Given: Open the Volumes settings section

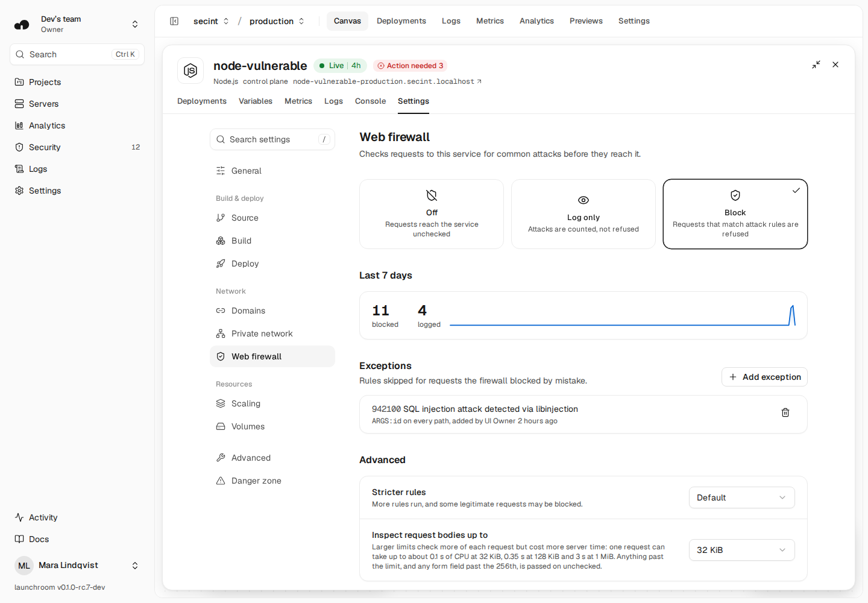Looking at the screenshot, I should (272, 426).
